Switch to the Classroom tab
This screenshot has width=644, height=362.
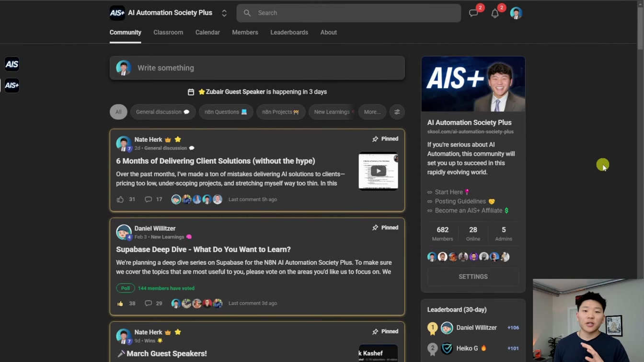pyautogui.click(x=168, y=33)
